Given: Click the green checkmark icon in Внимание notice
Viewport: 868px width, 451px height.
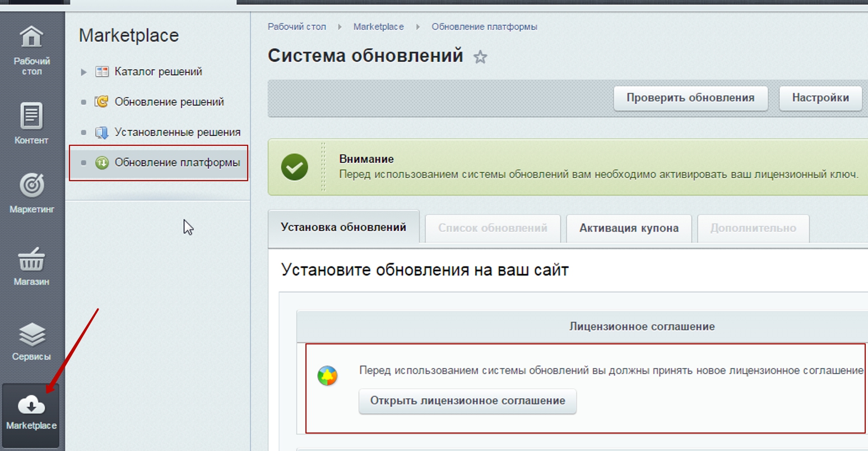Looking at the screenshot, I should click(295, 167).
